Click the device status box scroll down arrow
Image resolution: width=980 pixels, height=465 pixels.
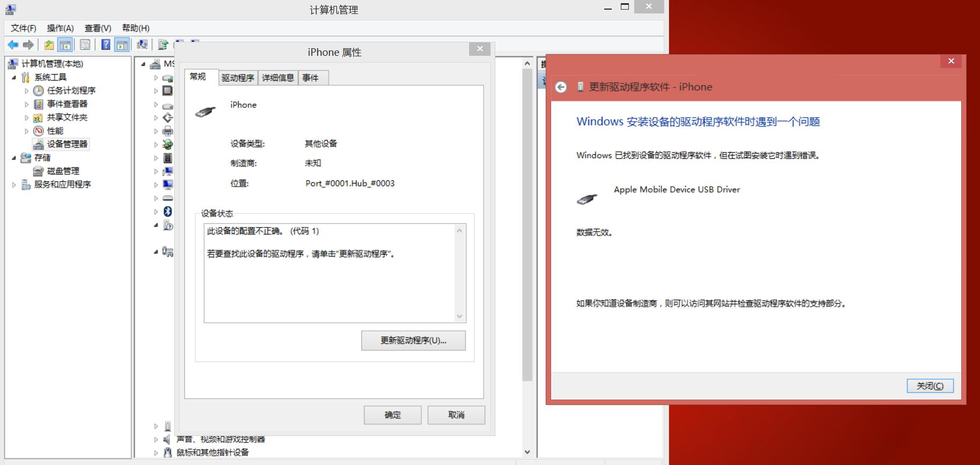[x=459, y=316]
